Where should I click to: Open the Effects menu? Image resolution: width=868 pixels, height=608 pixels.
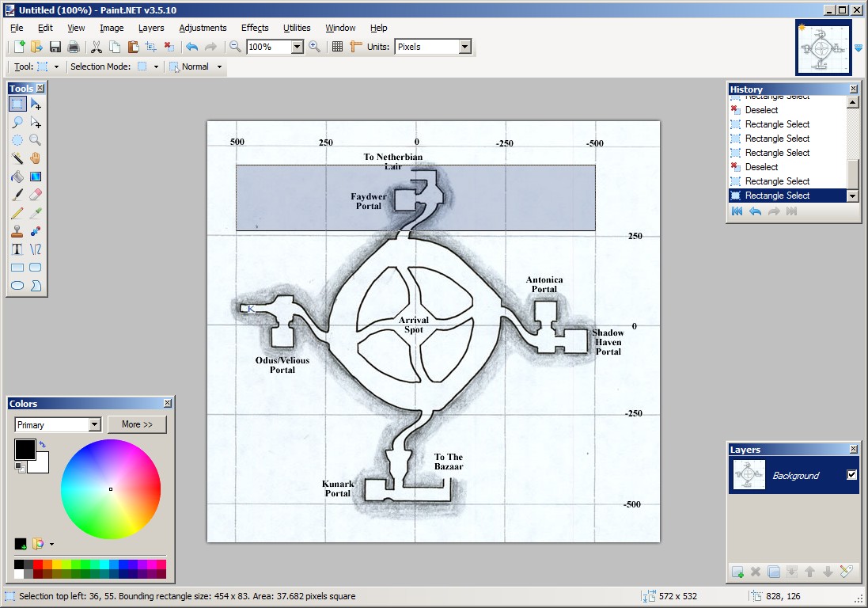pos(255,28)
